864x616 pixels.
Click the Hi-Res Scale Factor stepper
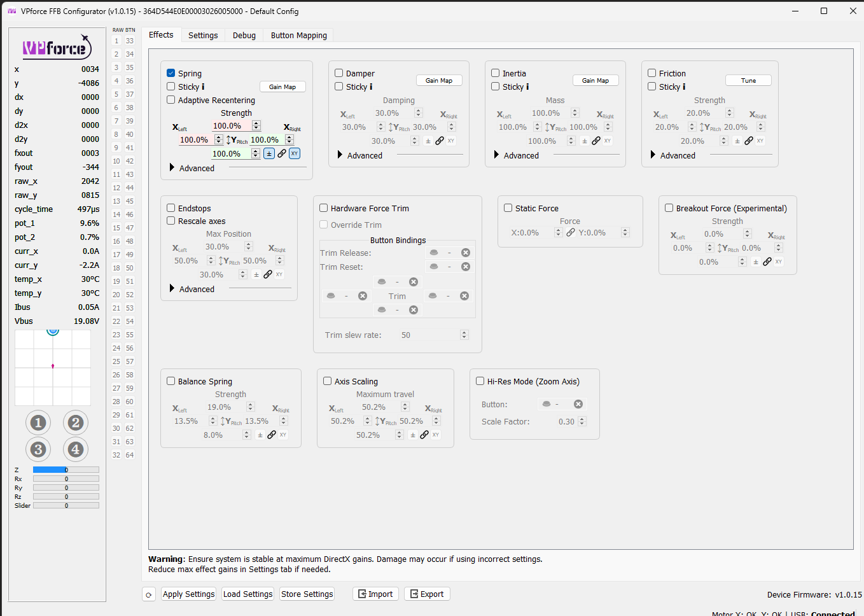582,421
